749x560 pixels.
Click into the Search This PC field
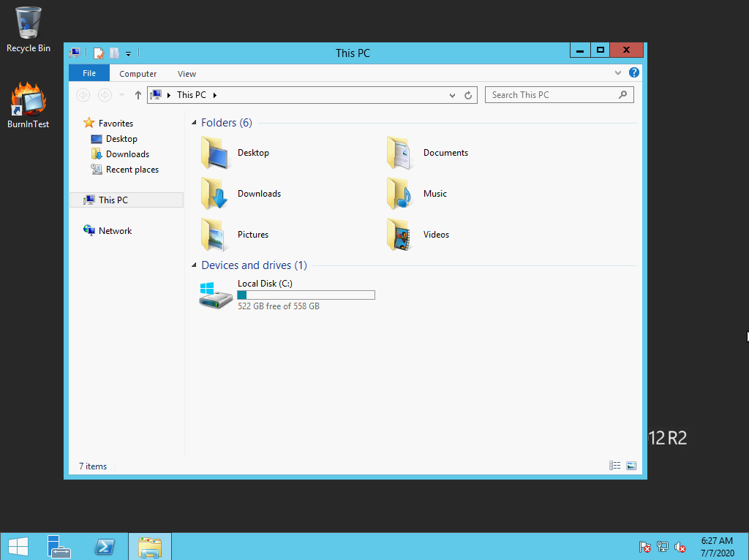[560, 95]
